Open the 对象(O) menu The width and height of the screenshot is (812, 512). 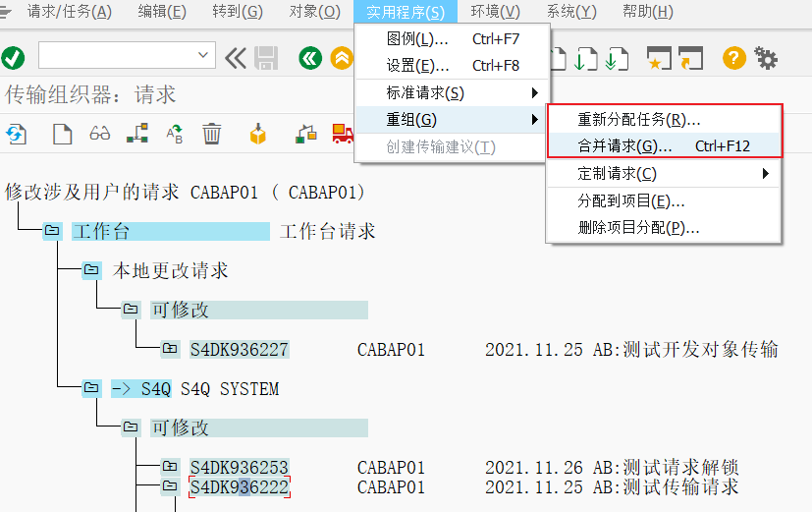[315, 12]
